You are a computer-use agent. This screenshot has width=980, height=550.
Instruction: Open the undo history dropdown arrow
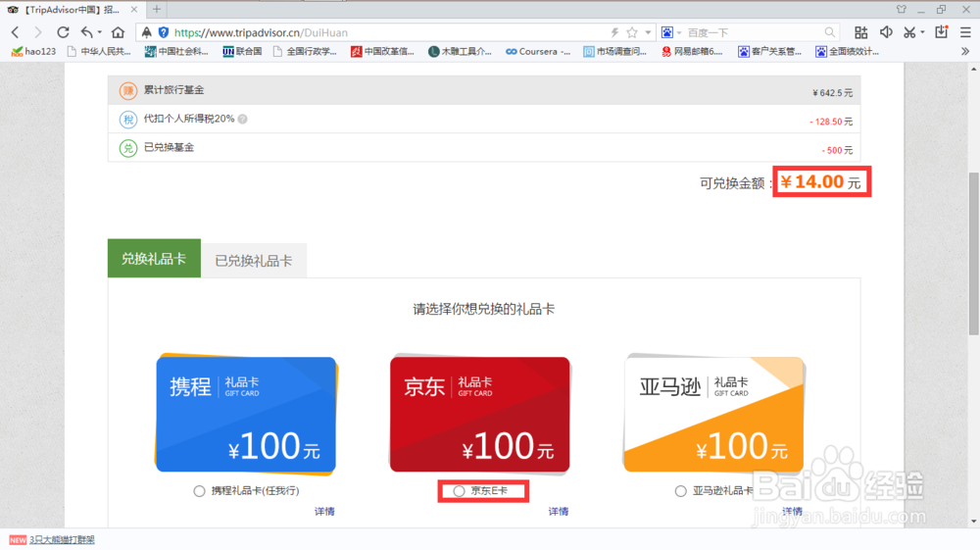99,32
